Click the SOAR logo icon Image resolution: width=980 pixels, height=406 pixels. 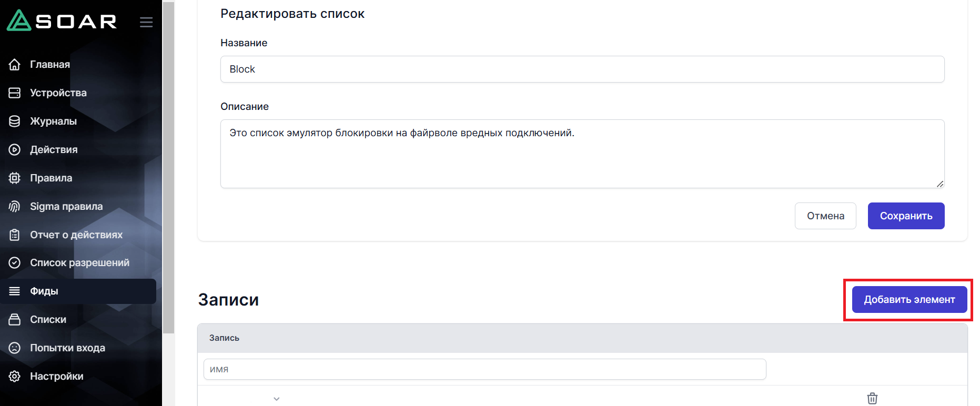pos(19,21)
